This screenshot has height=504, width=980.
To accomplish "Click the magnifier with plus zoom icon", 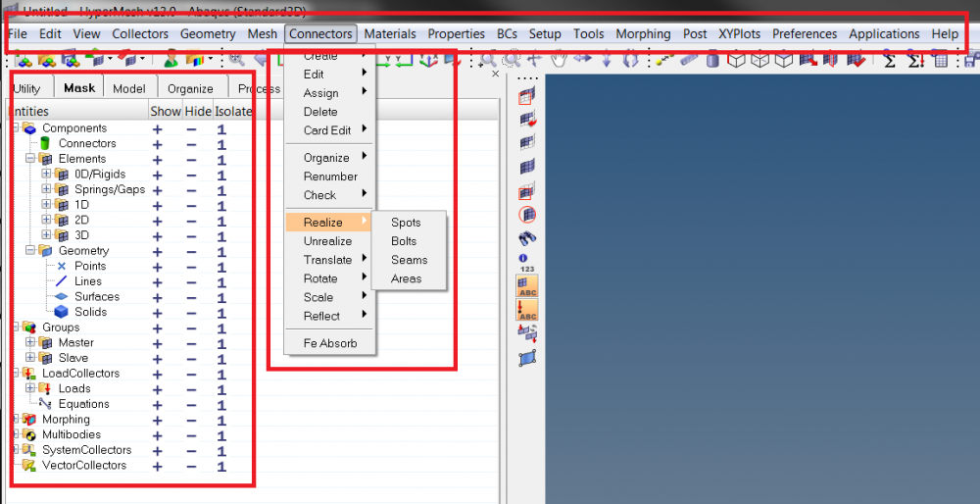I will 487,60.
